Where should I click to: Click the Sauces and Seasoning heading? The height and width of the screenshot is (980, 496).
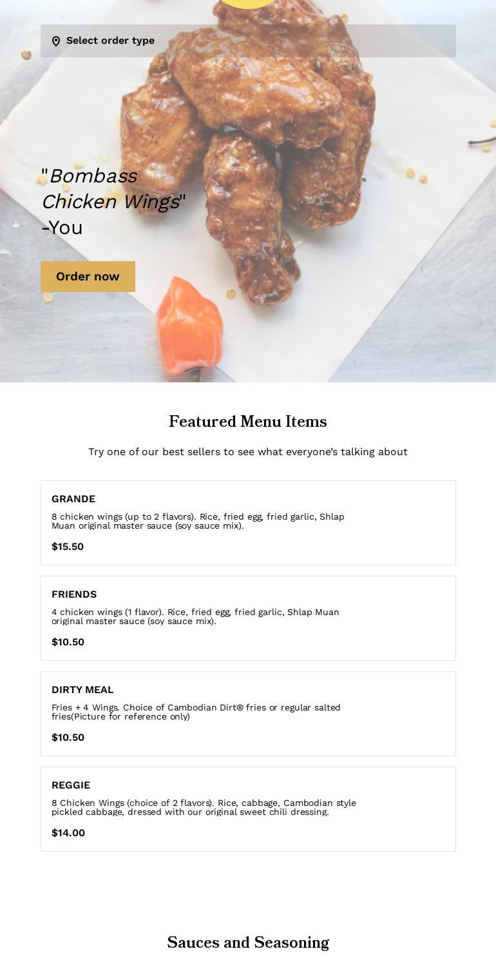click(248, 943)
